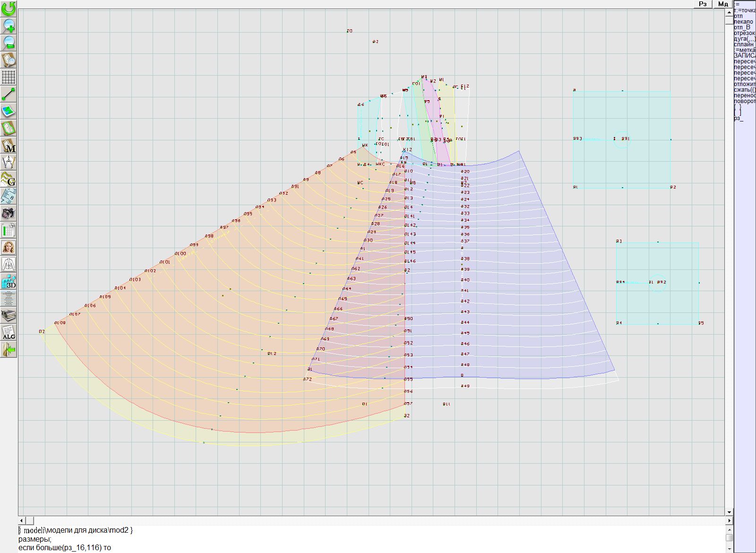Select 'лекало' in the command list

pyautogui.click(x=743, y=22)
